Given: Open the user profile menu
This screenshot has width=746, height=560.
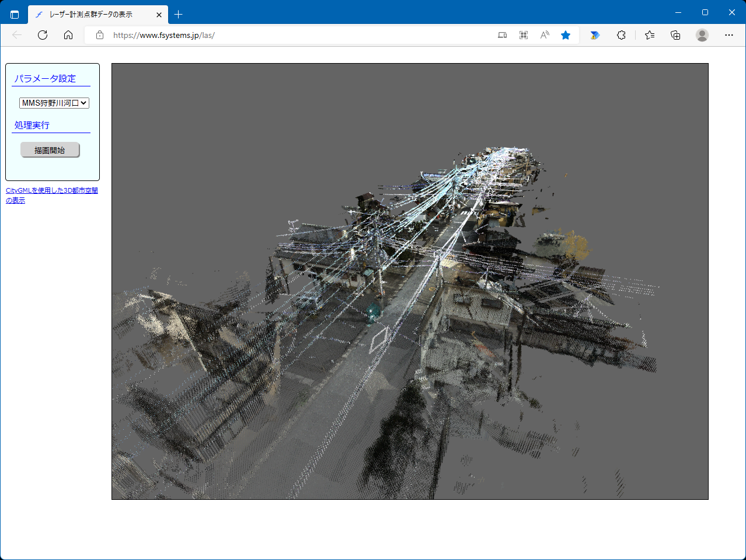Looking at the screenshot, I should pyautogui.click(x=702, y=35).
